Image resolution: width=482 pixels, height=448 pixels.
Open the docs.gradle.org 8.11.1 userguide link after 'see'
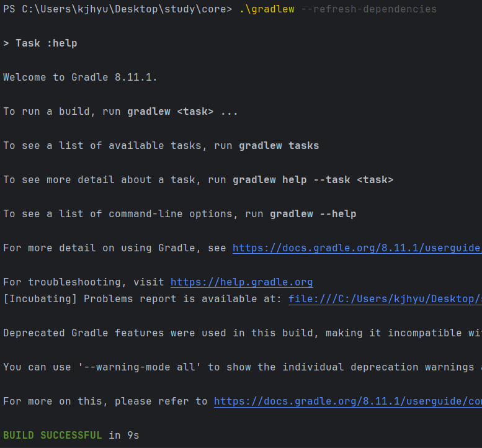(x=357, y=248)
